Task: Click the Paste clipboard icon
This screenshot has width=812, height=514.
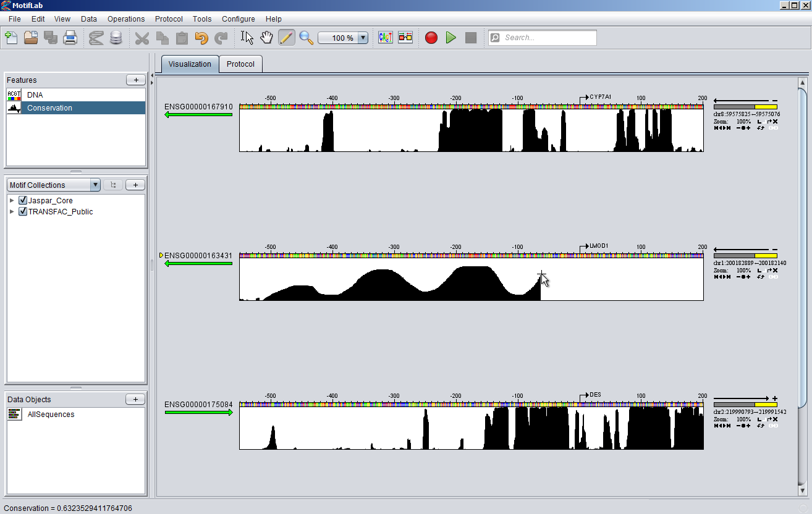Action: click(182, 38)
